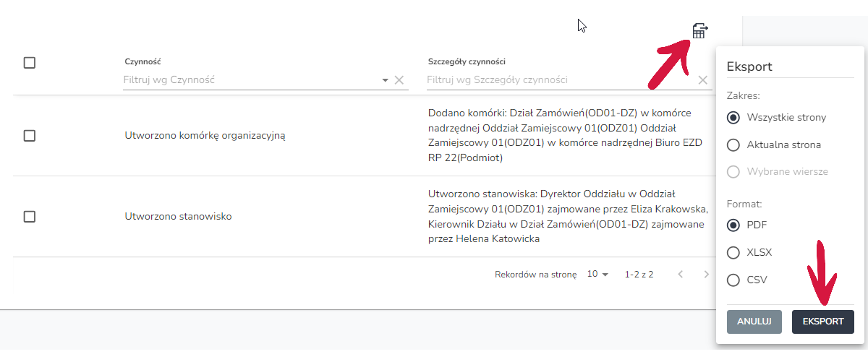Screen dimensions: 868x362
Task: Go to previous page arrow
Action: point(680,275)
